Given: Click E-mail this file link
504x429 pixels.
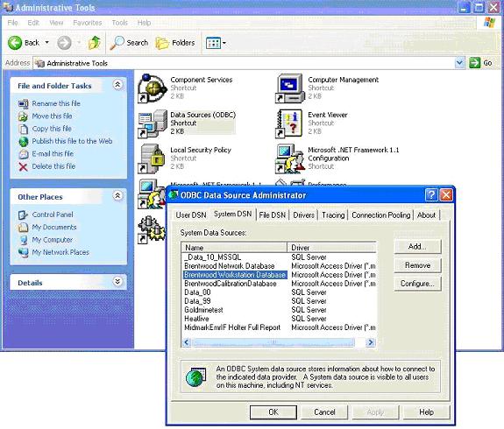Looking at the screenshot, I should (53, 154).
